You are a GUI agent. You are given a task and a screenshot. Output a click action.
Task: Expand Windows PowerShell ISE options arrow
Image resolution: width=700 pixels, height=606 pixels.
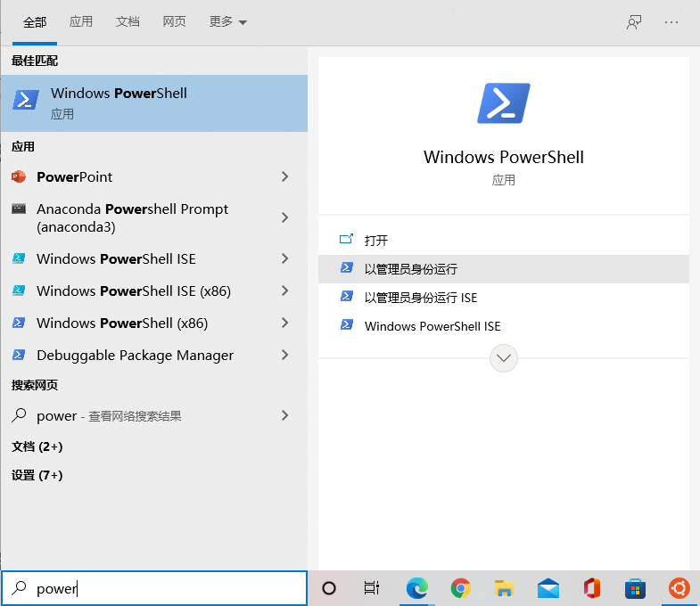coord(284,258)
